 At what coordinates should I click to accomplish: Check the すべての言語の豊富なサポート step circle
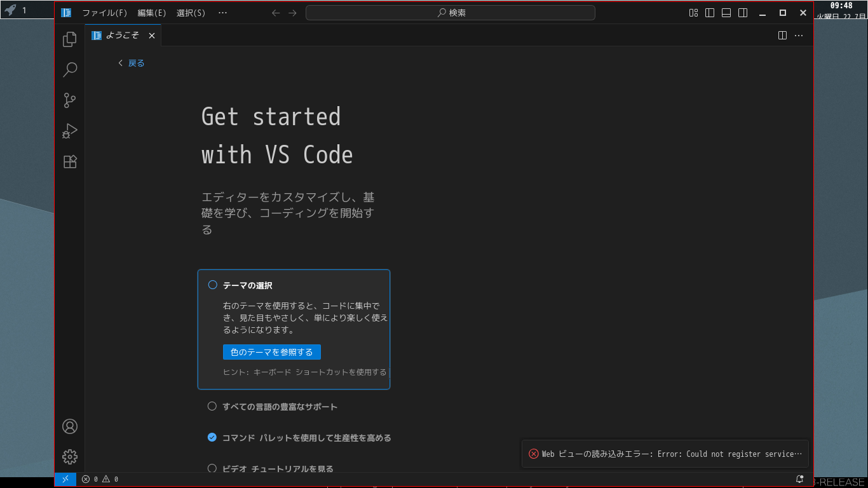tap(212, 407)
